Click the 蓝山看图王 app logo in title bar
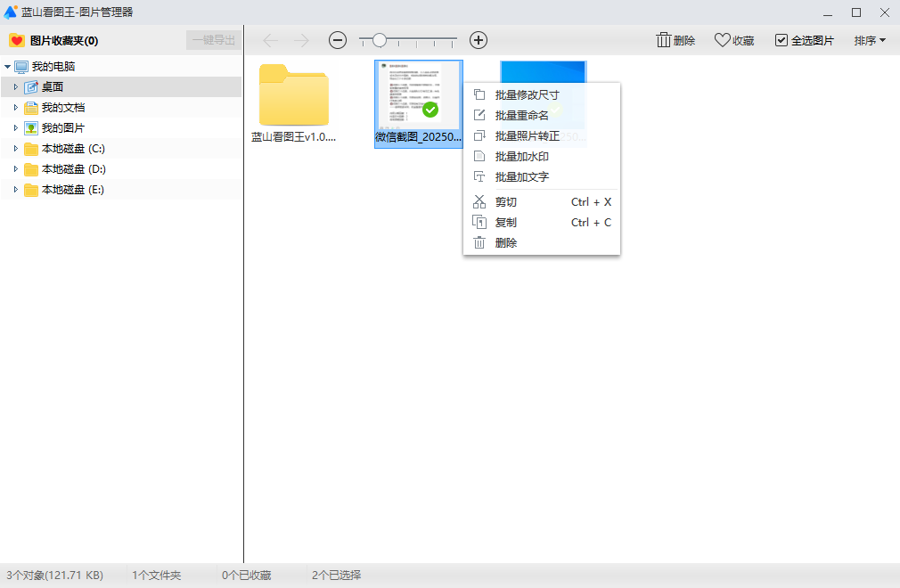900x588 pixels. click(11, 12)
